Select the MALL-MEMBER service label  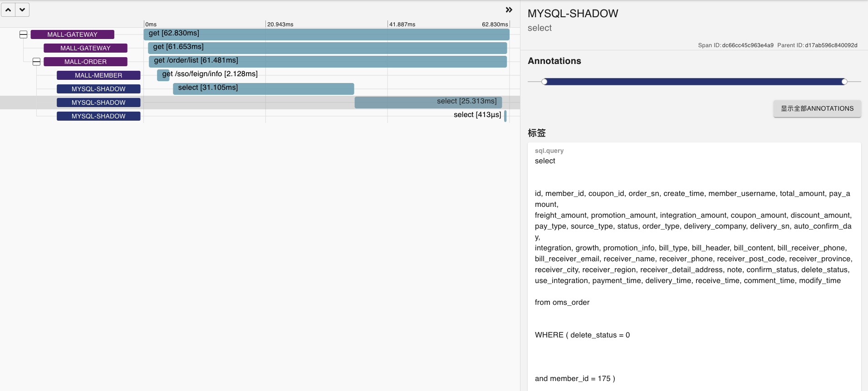(x=98, y=75)
